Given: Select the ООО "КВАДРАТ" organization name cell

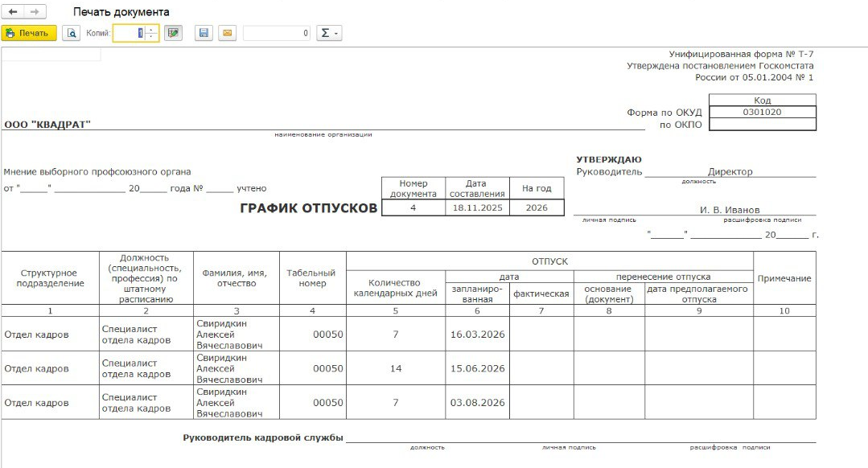Looking at the screenshot, I should [x=47, y=125].
